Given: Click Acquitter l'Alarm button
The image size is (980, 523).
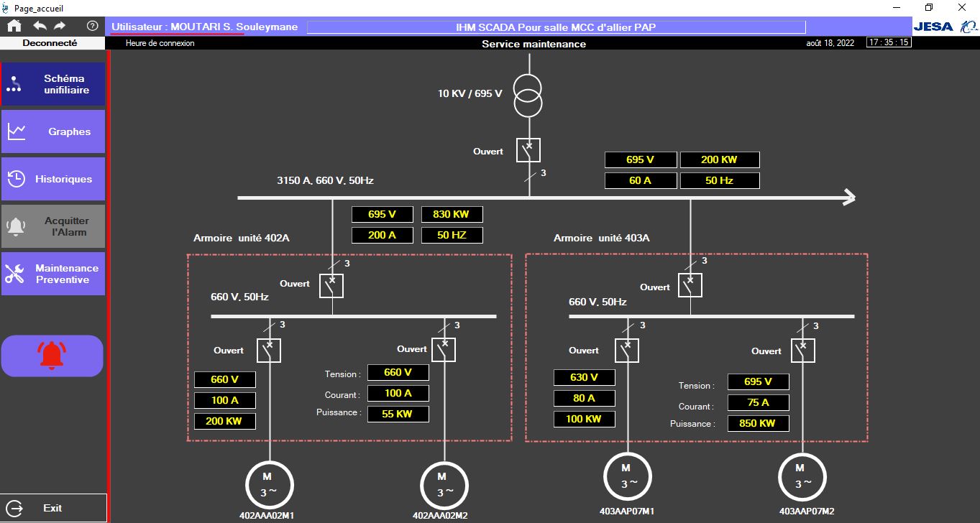Looking at the screenshot, I should pos(53,226).
